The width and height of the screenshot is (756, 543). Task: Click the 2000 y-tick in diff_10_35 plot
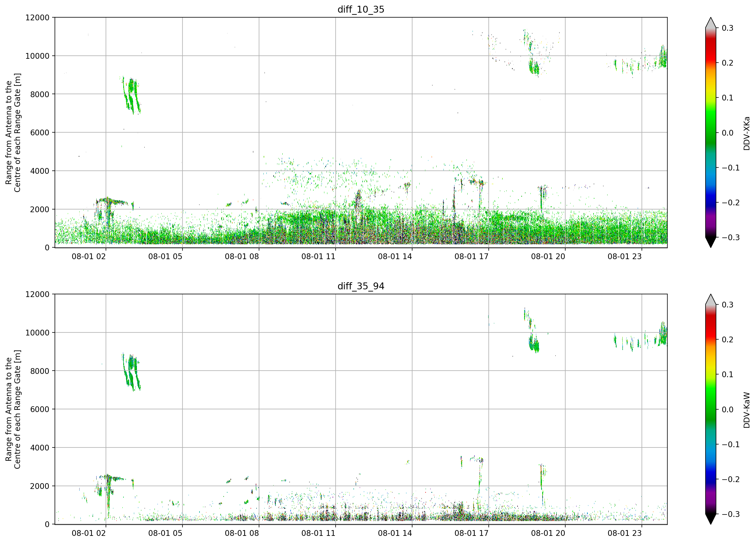pos(40,209)
